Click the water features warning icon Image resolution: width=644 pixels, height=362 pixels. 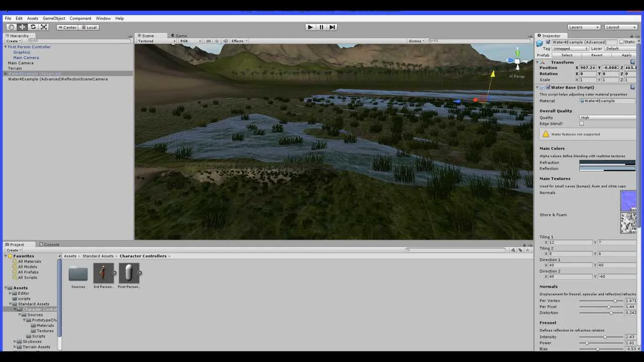click(545, 134)
